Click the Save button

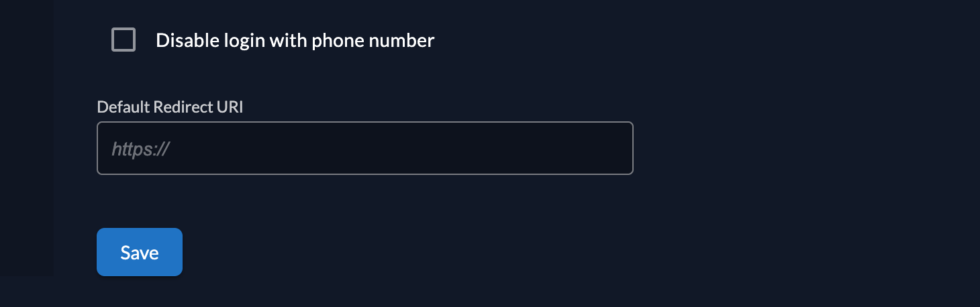(x=140, y=252)
